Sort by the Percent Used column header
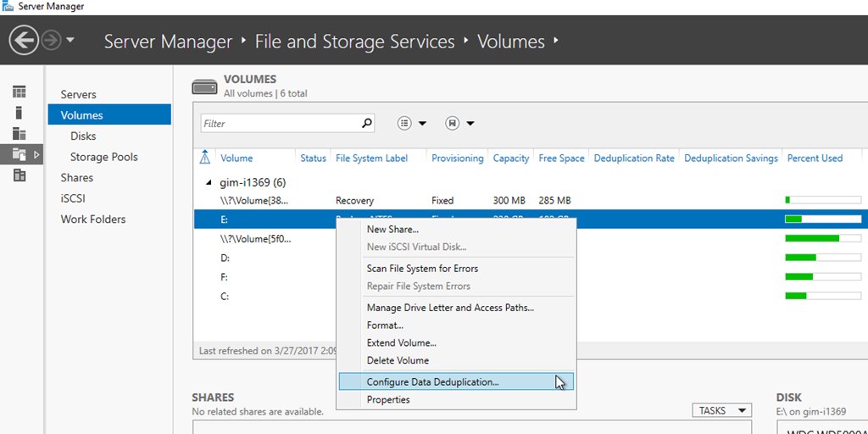This screenshot has height=434, width=868. [x=815, y=159]
